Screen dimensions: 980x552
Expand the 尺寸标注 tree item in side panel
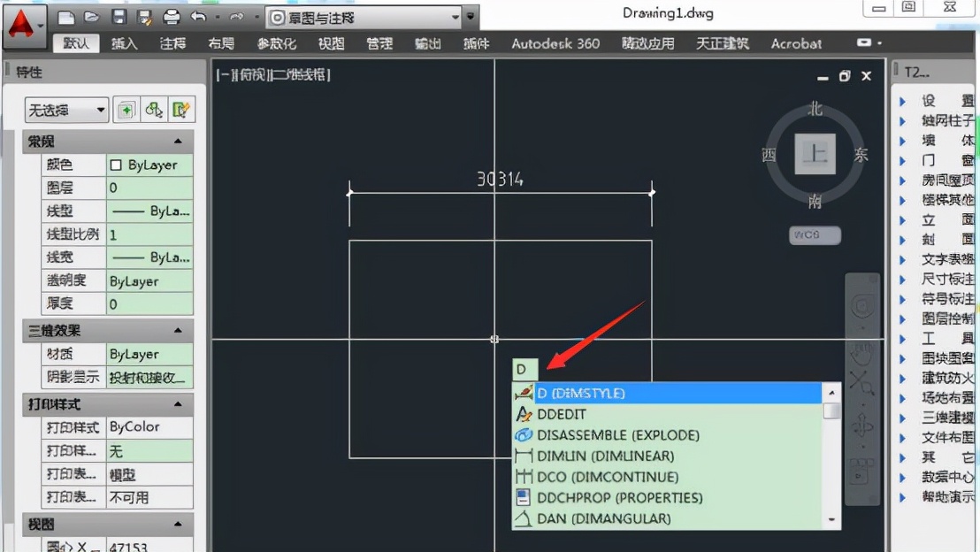pyautogui.click(x=902, y=280)
